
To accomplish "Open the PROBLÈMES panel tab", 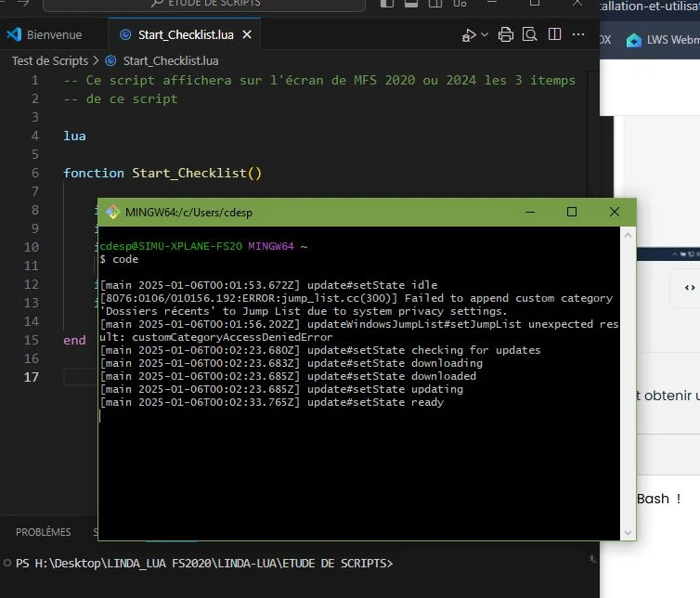I will coord(44,532).
